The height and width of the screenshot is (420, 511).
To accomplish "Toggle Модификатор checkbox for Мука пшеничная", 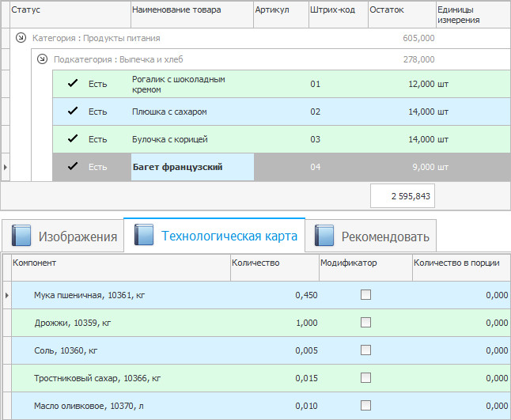I will [365, 295].
